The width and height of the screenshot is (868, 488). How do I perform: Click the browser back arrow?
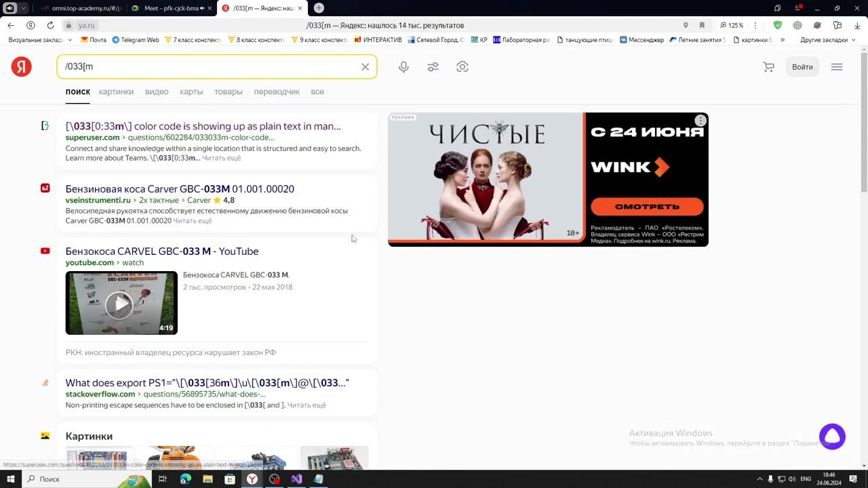11,25
